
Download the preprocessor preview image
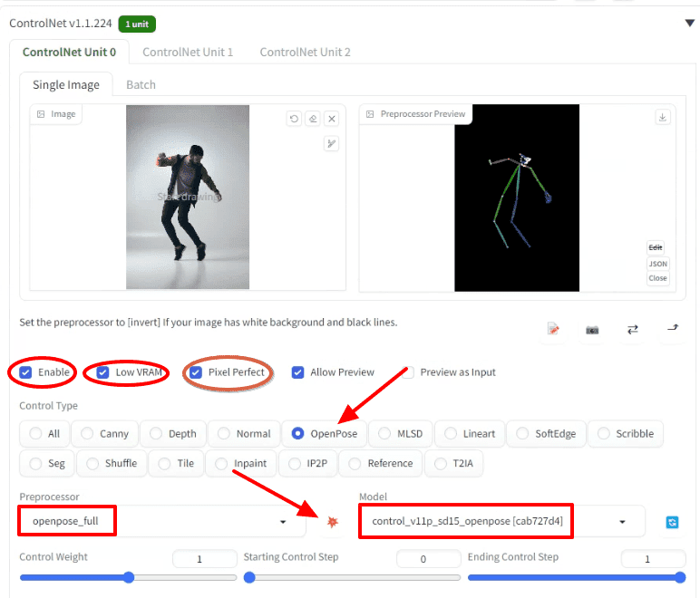(663, 118)
